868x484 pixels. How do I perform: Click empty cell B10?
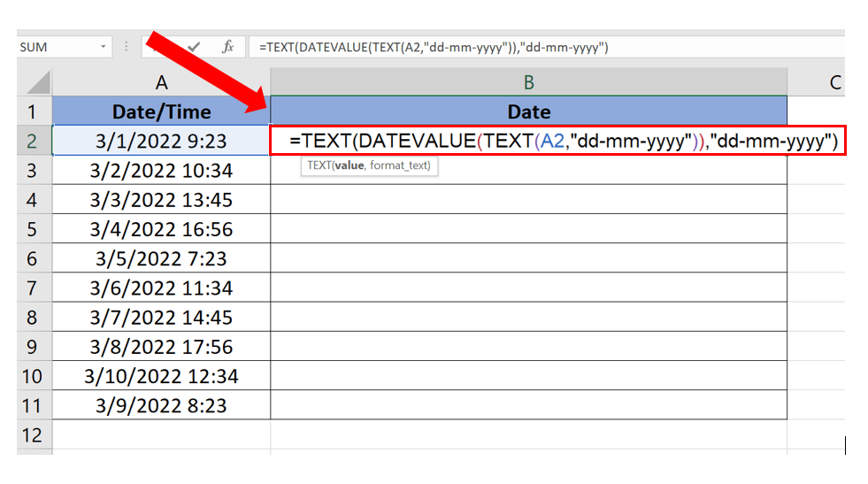[528, 377]
